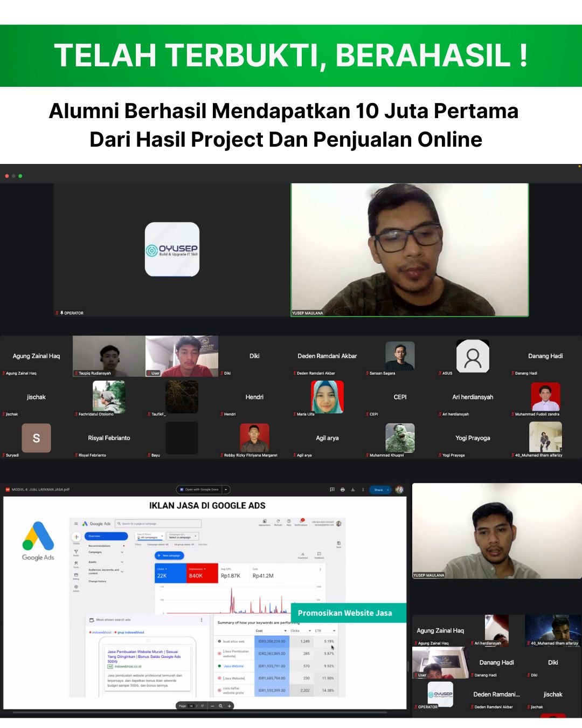This screenshot has height=728, width=582.
Task: Click the add comment icon in PDF toolbar
Action: click(x=332, y=490)
